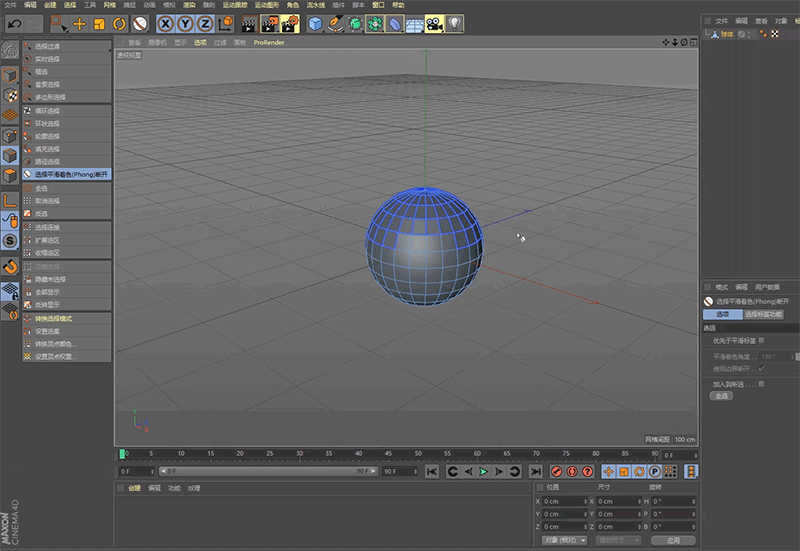
Task: Click 选择平滑着色(Phong)断开 menu entry
Action: [66, 174]
